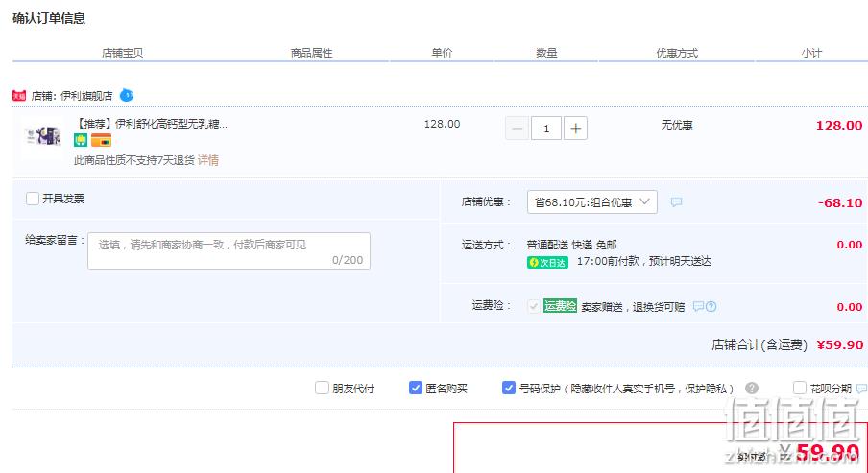This screenshot has width=868, height=473.
Task: Open the 伊利旗舰店 store name link
Action: tap(86, 96)
